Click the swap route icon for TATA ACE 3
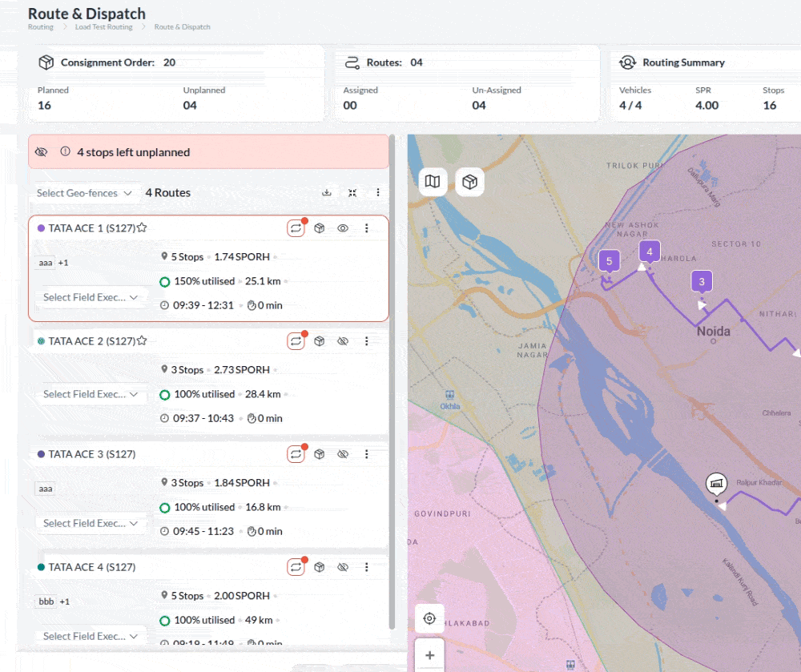The width and height of the screenshot is (801, 672). point(296,454)
